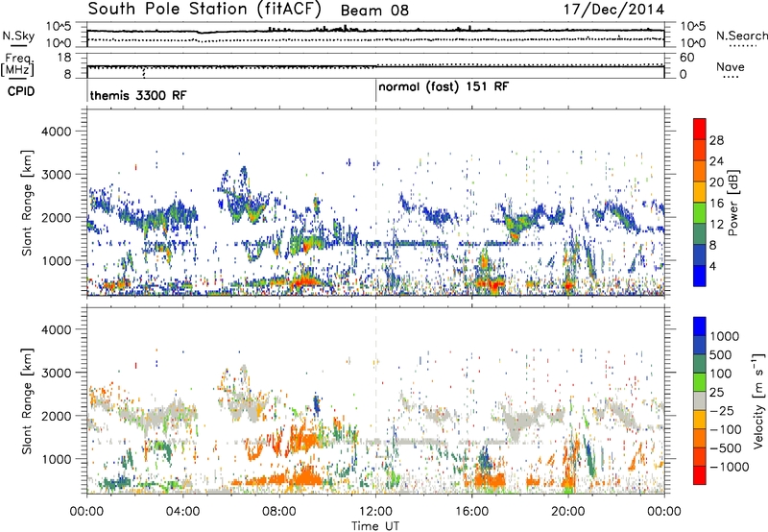Click the 'Freq. [MHz]' axis label
Screen dimensions: 768x532
click(17, 65)
